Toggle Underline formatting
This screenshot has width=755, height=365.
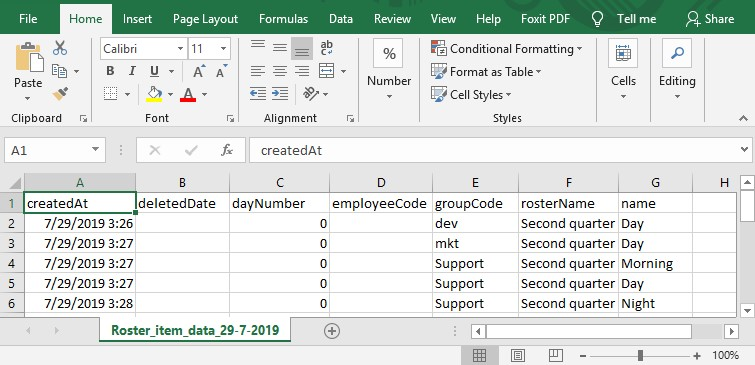coord(154,71)
